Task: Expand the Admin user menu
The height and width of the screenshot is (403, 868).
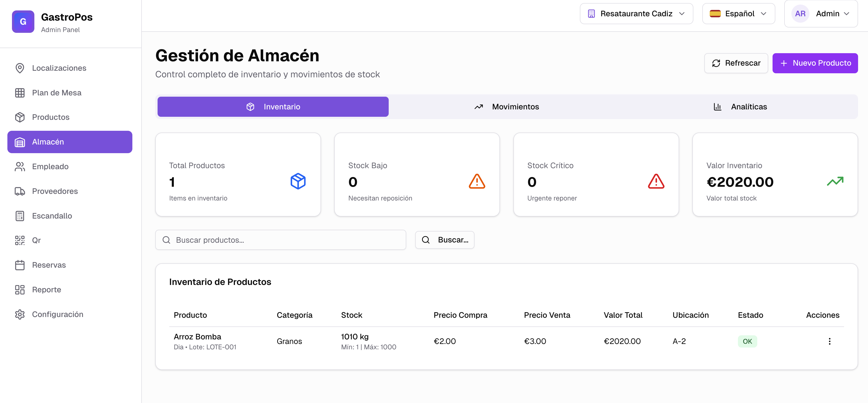Action: click(821, 14)
